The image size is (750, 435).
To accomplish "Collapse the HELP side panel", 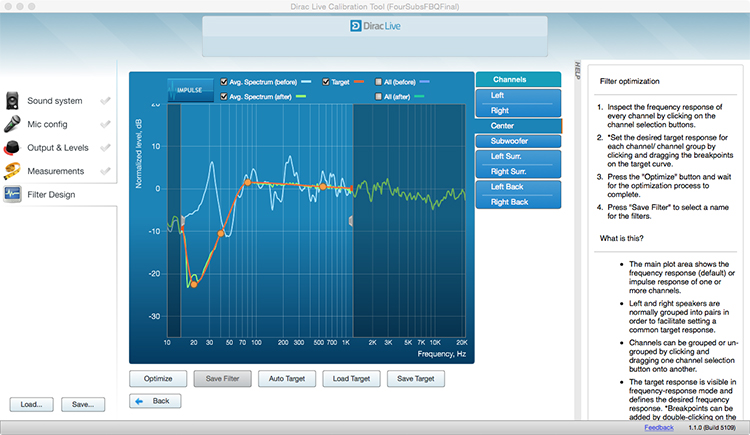I will pos(577,71).
